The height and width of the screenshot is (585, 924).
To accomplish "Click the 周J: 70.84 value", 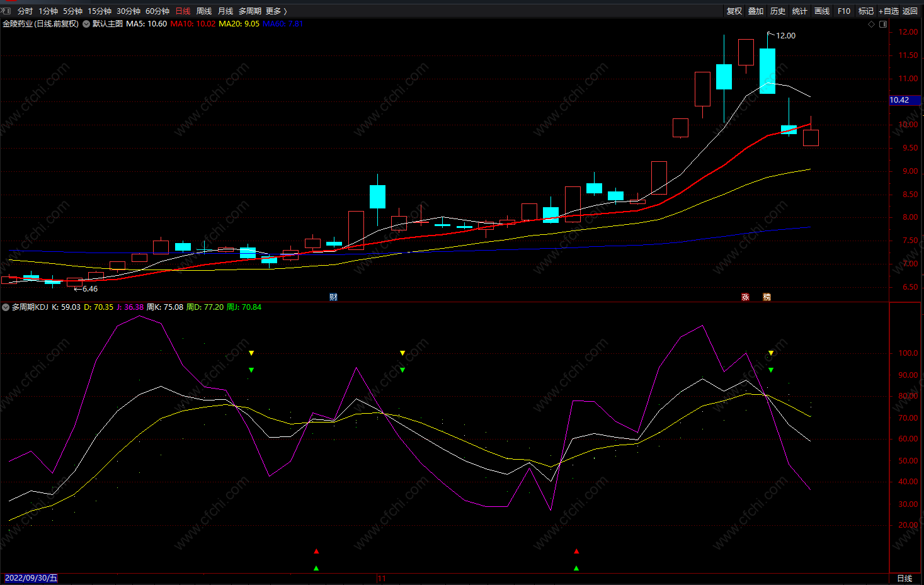I will click(244, 307).
